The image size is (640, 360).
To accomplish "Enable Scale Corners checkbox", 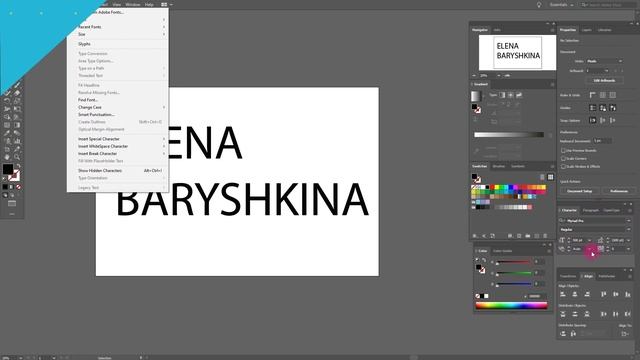I will click(563, 158).
